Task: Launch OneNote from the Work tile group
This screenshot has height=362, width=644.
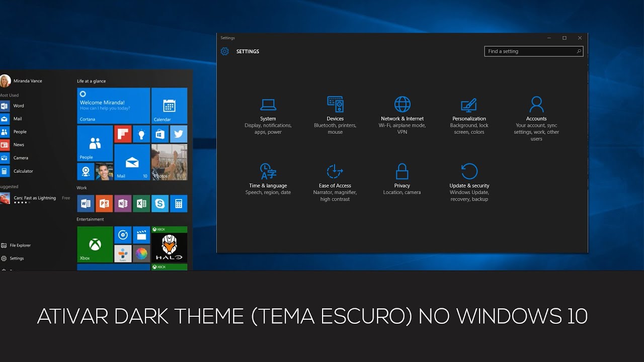Action: [123, 204]
